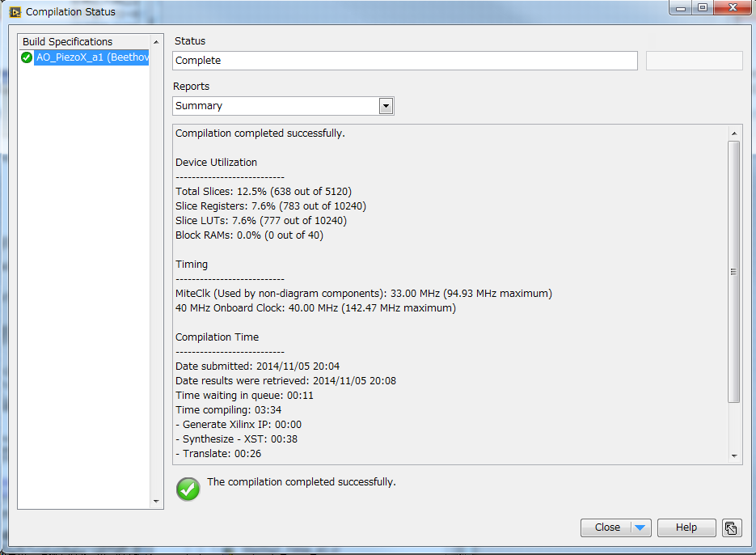This screenshot has height=555, width=756.
Task: Click 'Block RAMs: 0.0%' line
Action: [x=249, y=235]
